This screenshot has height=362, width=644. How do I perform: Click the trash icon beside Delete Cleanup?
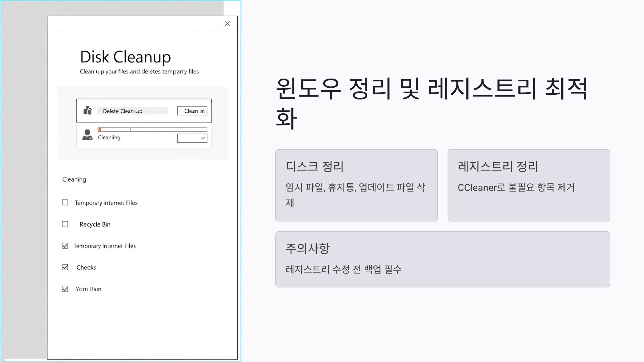(x=87, y=110)
